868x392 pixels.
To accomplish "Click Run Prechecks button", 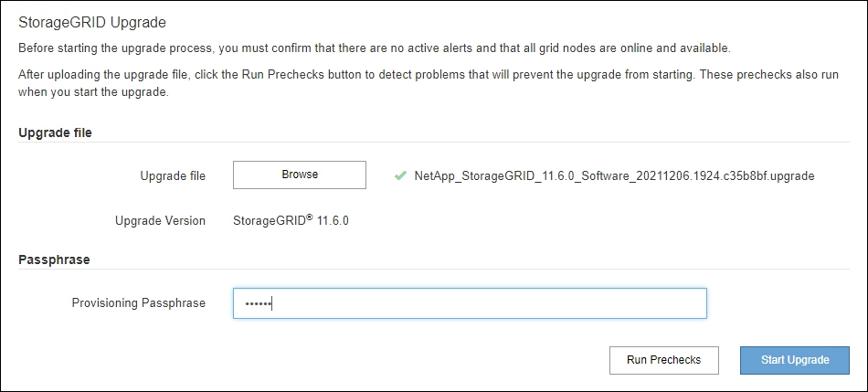I will point(663,360).
